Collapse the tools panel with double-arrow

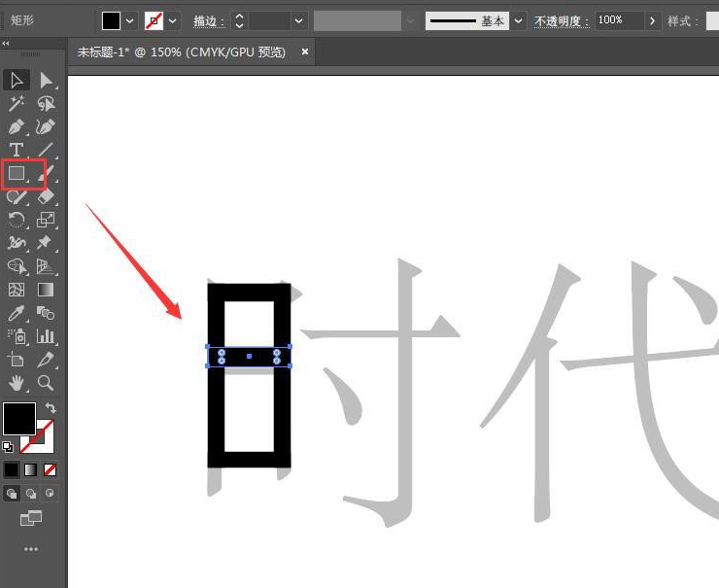pos(6,43)
